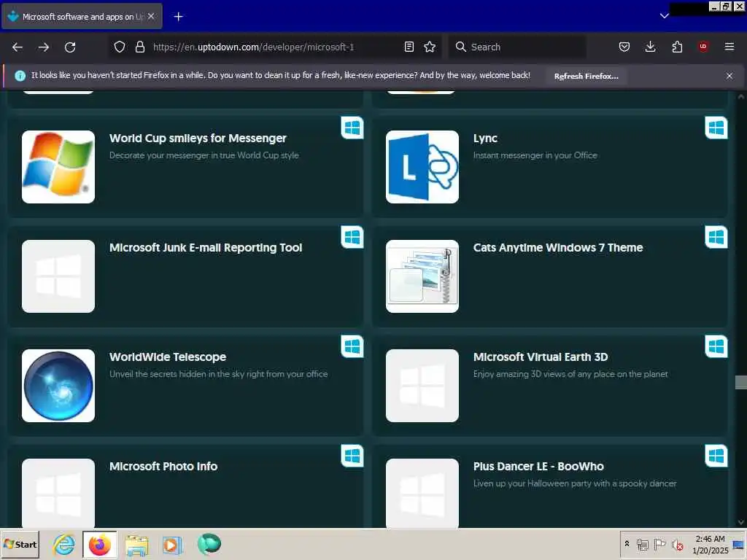Viewport: 747px width, 560px height.
Task: Open Plus Dancer LE - BooWho link
Action: pyautogui.click(x=538, y=466)
